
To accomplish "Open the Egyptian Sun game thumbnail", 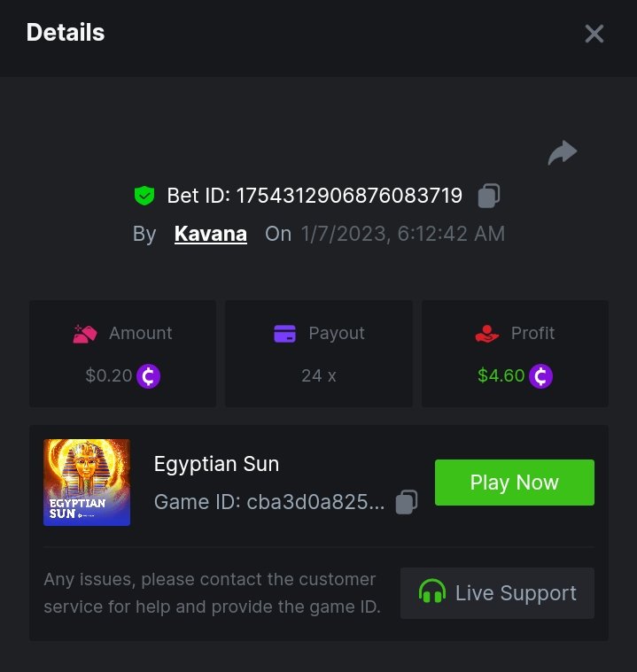I will pyautogui.click(x=87, y=483).
